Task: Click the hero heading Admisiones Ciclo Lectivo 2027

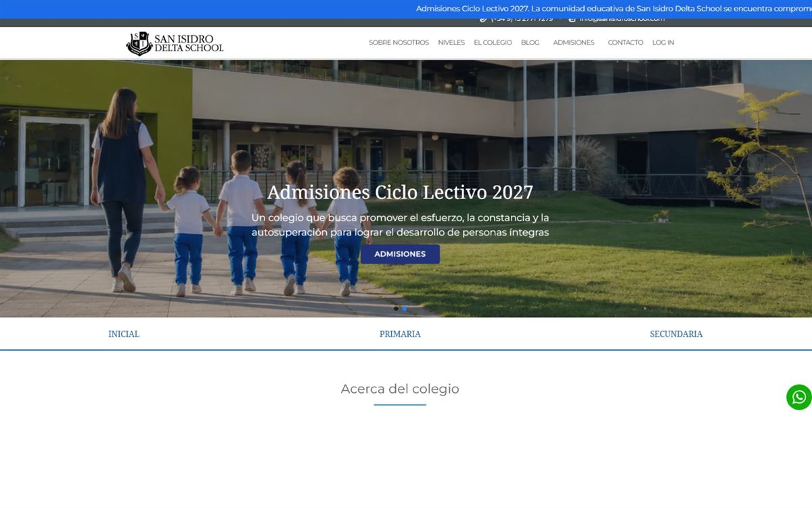Action: tap(400, 192)
